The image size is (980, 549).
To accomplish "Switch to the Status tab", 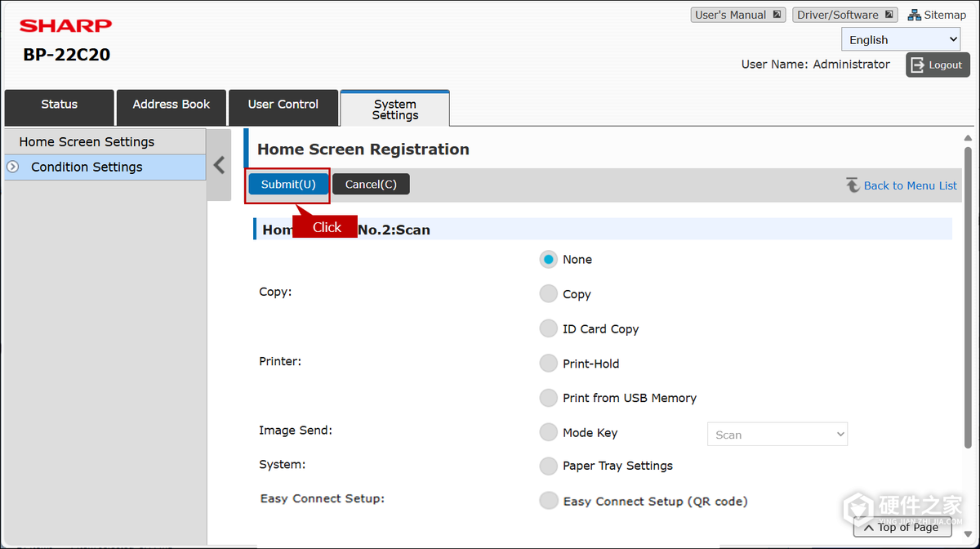I will coord(60,107).
